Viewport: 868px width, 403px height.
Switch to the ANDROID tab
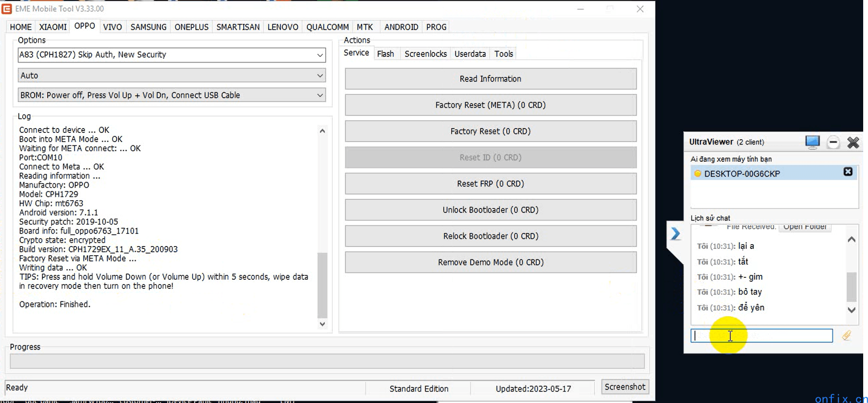click(x=401, y=27)
